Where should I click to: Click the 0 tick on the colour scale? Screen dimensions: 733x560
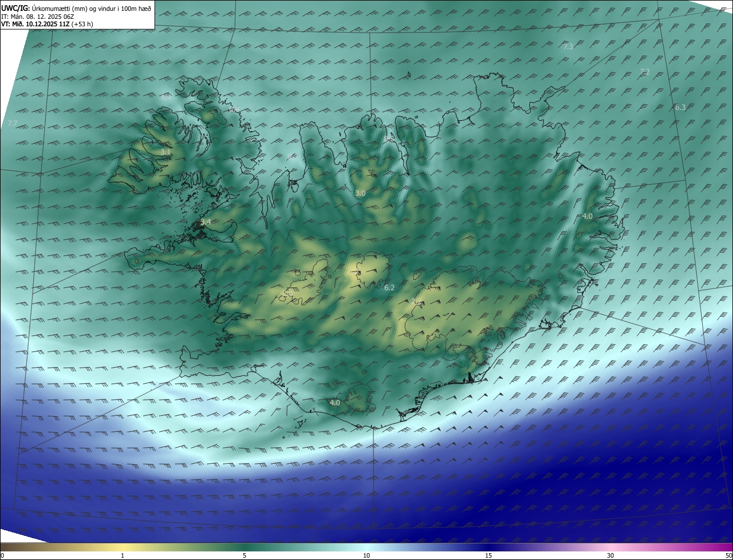point(2,555)
